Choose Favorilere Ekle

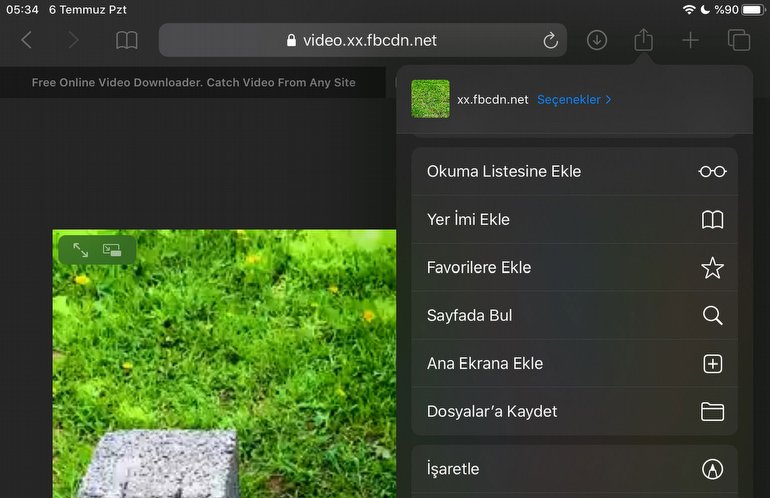click(x=575, y=268)
